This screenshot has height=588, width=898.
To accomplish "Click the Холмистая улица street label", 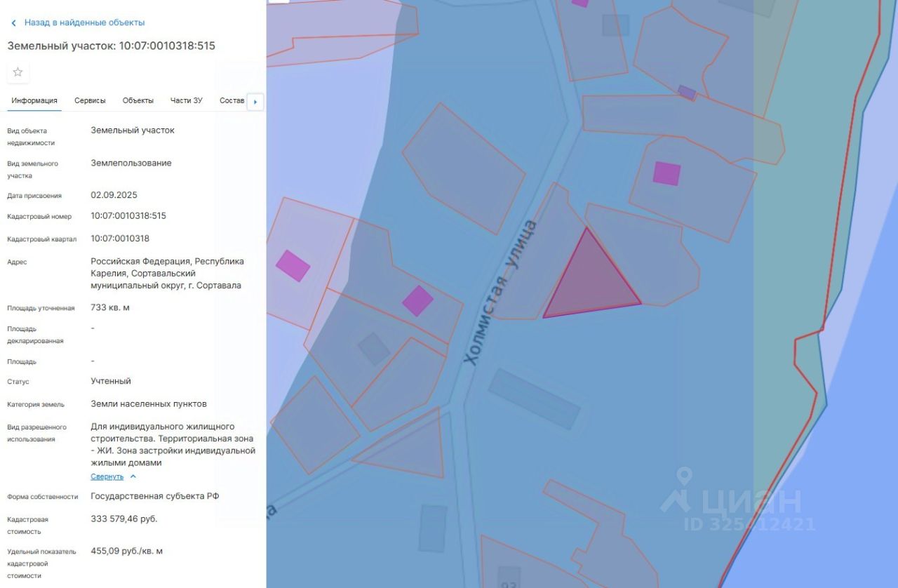I will 501,292.
